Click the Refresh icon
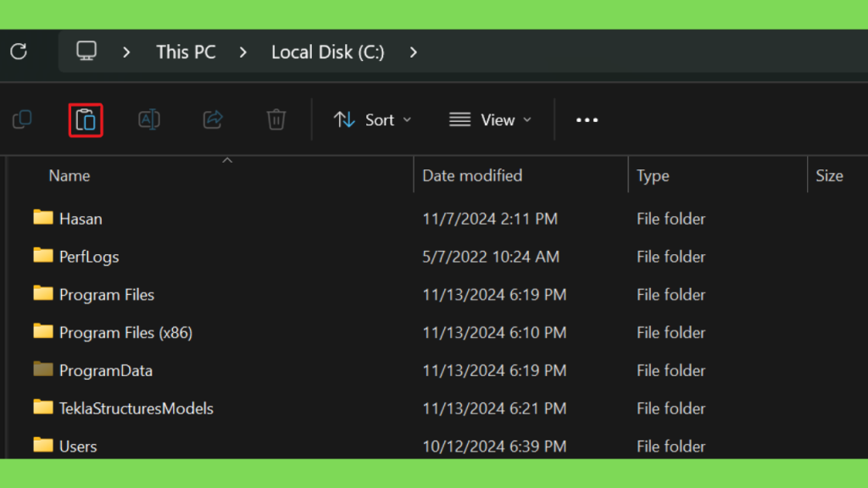868x488 pixels. (19, 52)
